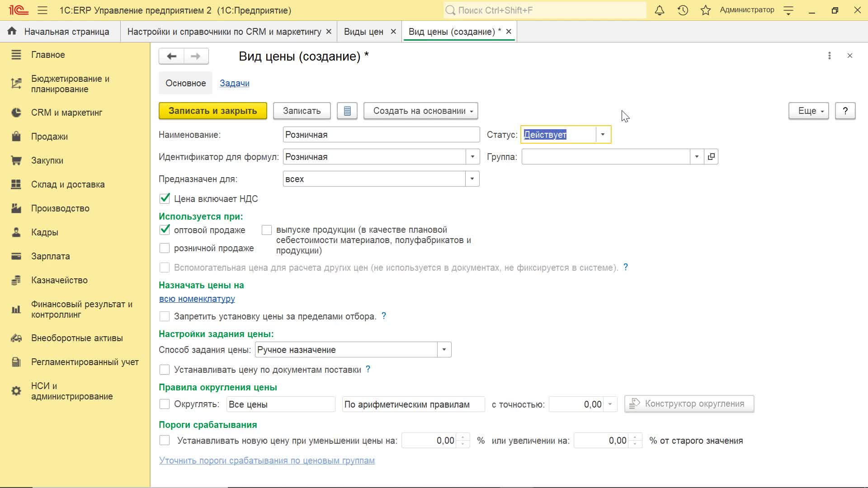868x488 pixels.
Task: Switch to Виды цен tab
Action: pyautogui.click(x=363, y=32)
